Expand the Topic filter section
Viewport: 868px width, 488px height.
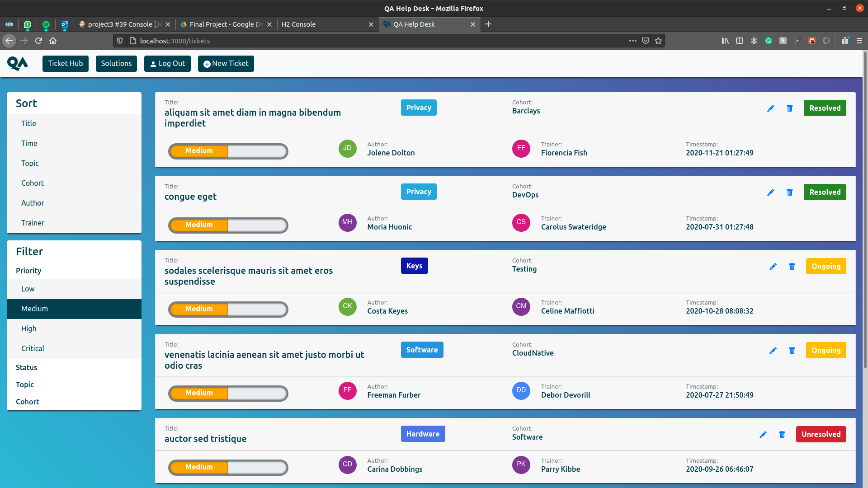tap(25, 385)
